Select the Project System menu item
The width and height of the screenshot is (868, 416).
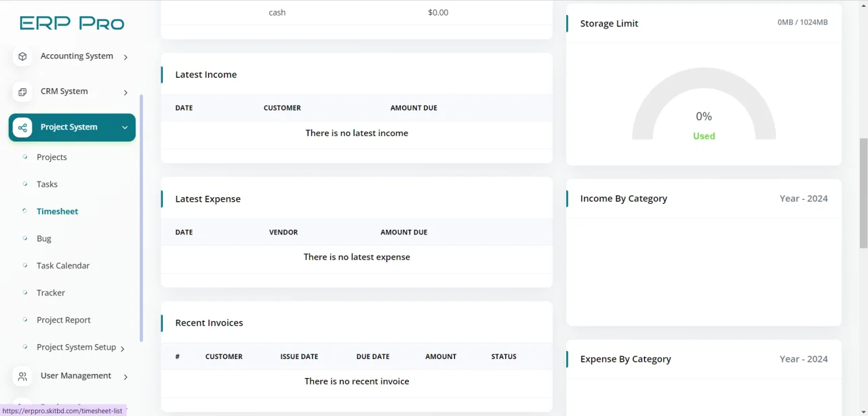click(72, 127)
